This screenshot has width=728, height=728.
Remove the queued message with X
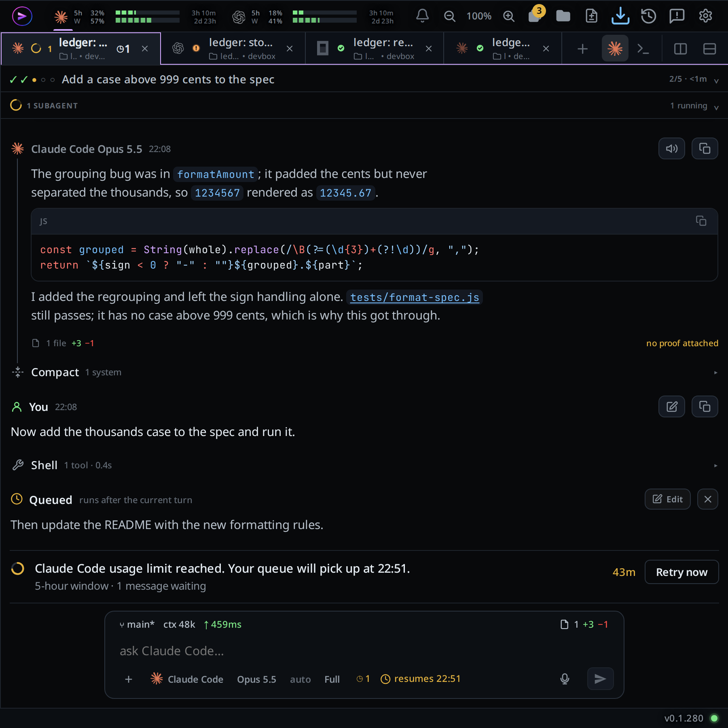pos(707,499)
